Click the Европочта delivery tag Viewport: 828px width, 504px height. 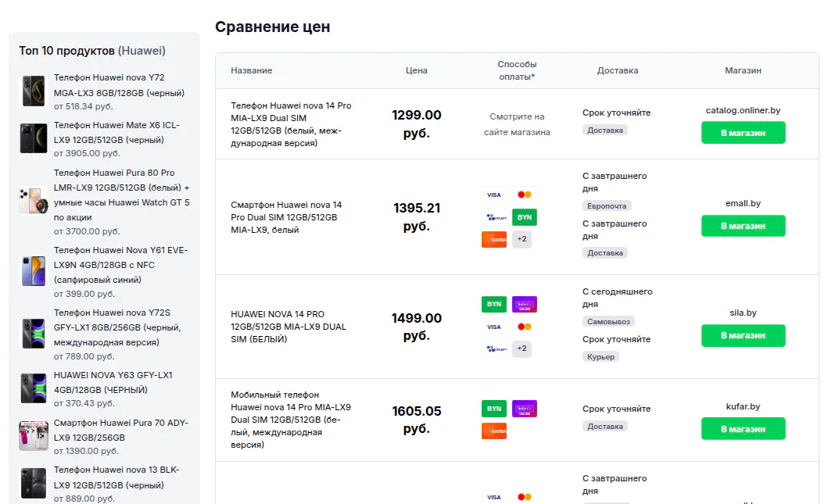(x=608, y=206)
